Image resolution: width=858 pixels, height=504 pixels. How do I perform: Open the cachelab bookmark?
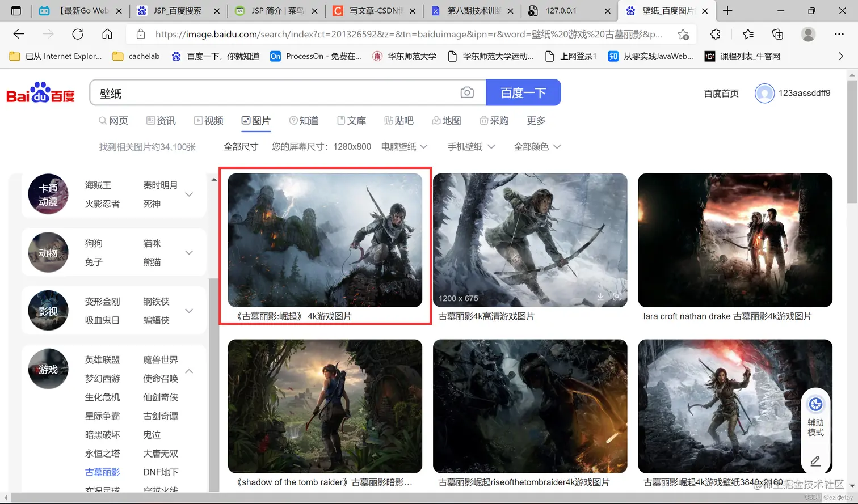pos(136,56)
